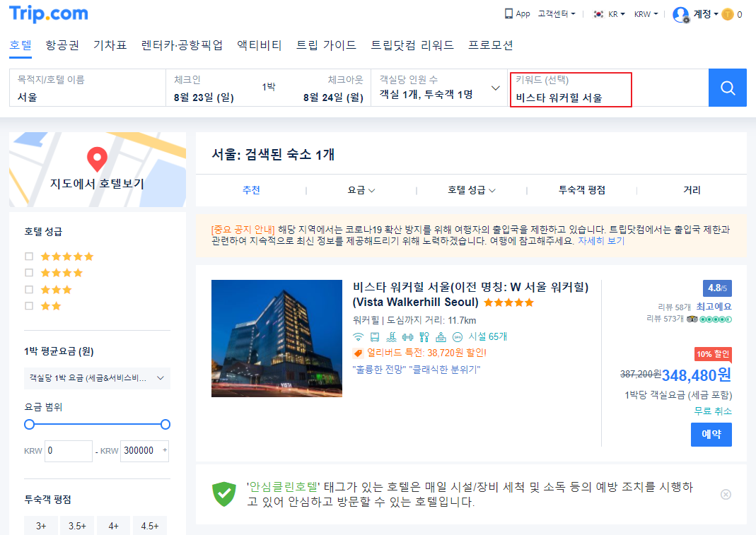The width and height of the screenshot is (756, 535).
Task: Select the 3.5+ guest rating filter
Action: click(x=77, y=526)
